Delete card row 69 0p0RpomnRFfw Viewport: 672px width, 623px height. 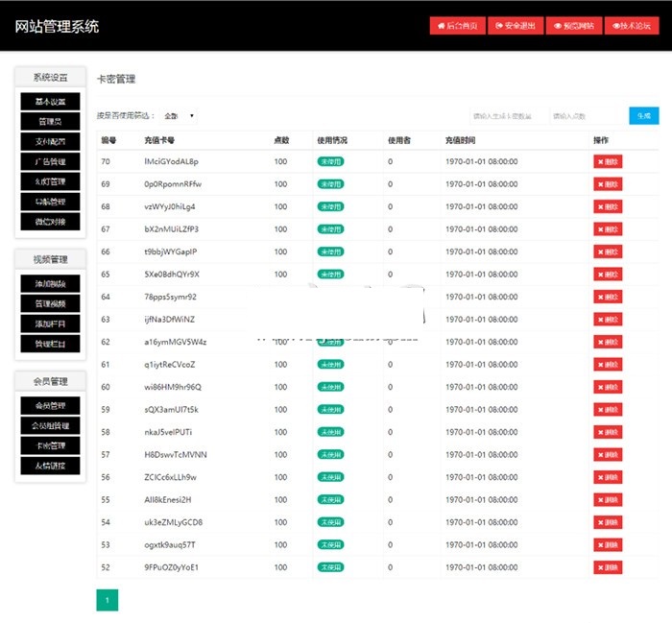(608, 184)
